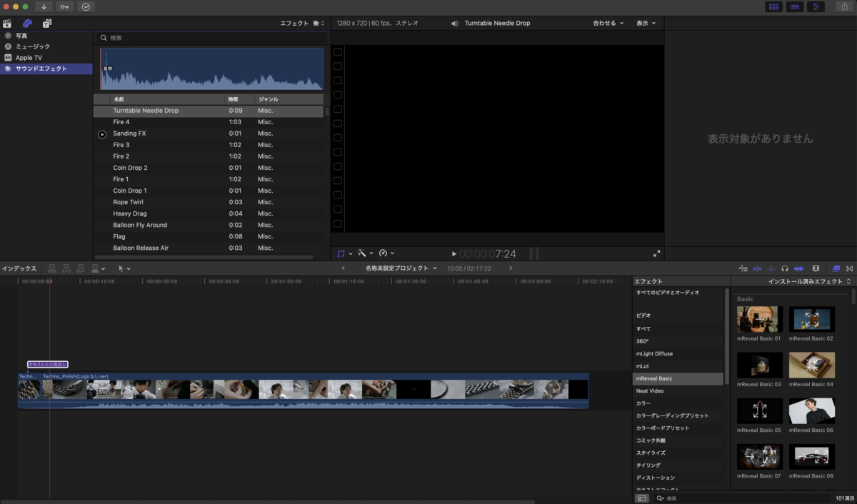The image size is (857, 504).
Task: Click the 検索 search field in browser
Action: [x=212, y=38]
